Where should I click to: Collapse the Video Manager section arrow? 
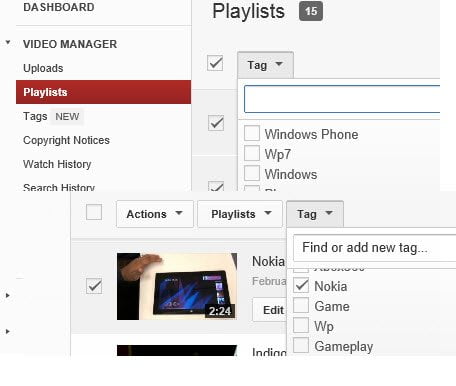(8, 42)
